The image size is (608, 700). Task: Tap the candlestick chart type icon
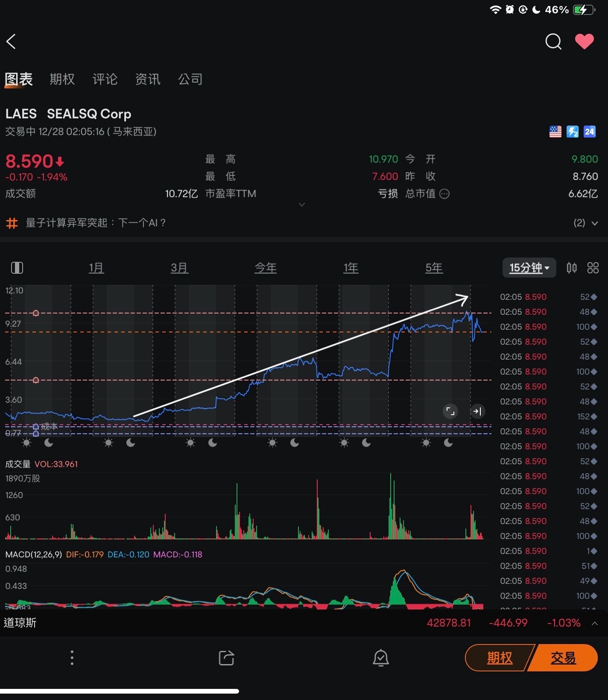(572, 268)
